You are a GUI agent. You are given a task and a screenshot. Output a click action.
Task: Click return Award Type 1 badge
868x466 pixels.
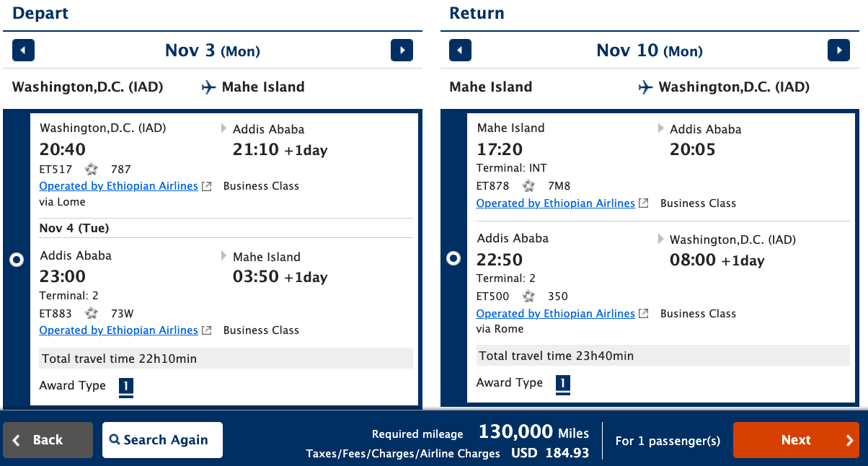(x=563, y=384)
